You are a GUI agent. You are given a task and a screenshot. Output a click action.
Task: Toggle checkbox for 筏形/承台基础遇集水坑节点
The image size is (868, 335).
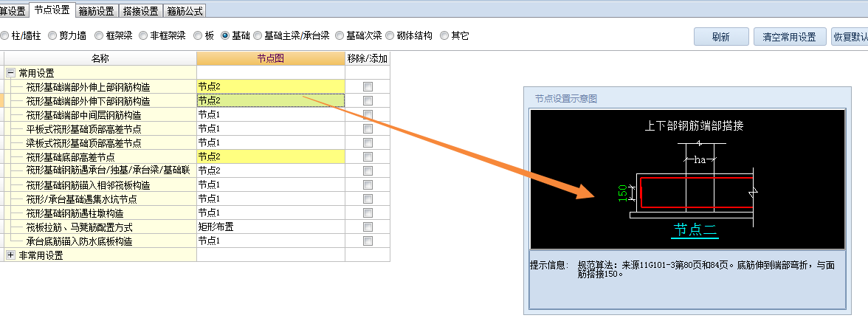pyautogui.click(x=368, y=198)
